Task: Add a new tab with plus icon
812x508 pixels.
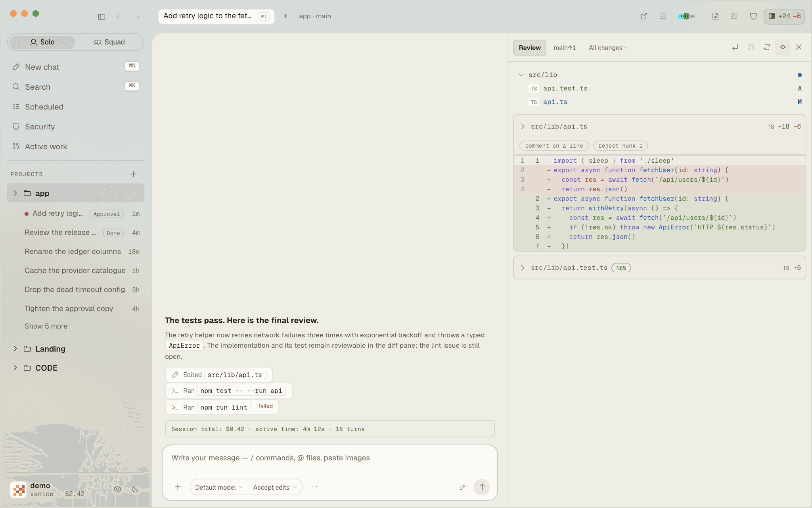Action: click(x=285, y=16)
